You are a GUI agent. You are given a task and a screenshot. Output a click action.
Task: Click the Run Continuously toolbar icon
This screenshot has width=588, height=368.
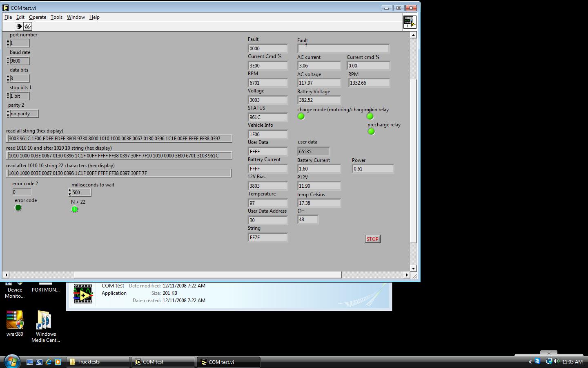point(28,26)
